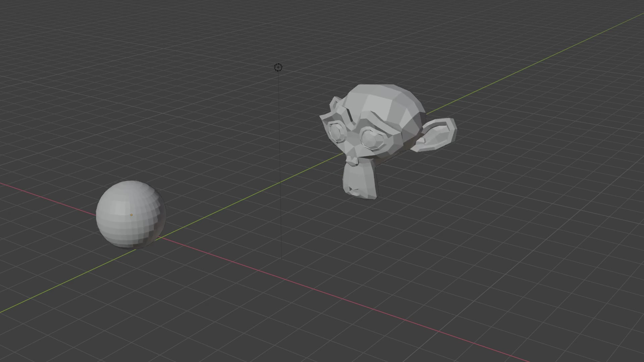Select the UV sphere object
This screenshot has width=644, height=362.
click(x=131, y=215)
